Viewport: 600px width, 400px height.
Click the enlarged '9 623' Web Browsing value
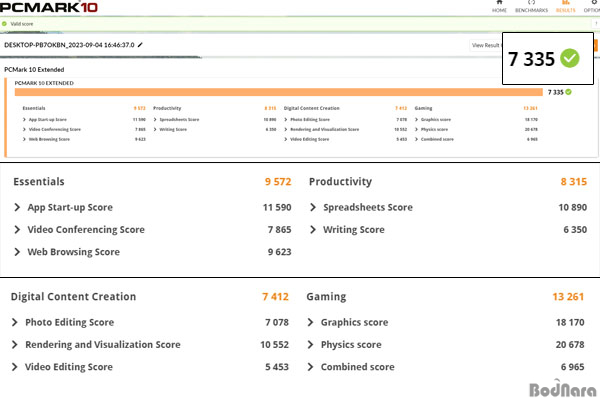click(x=280, y=252)
